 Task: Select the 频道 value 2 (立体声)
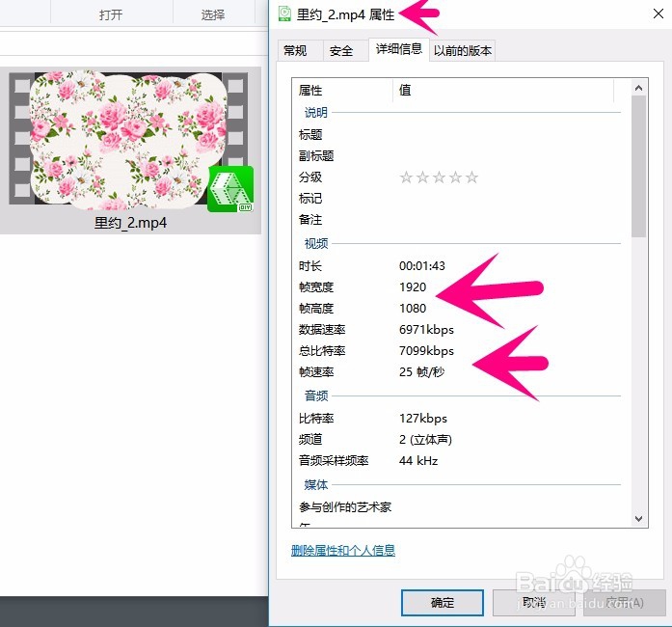(x=425, y=440)
